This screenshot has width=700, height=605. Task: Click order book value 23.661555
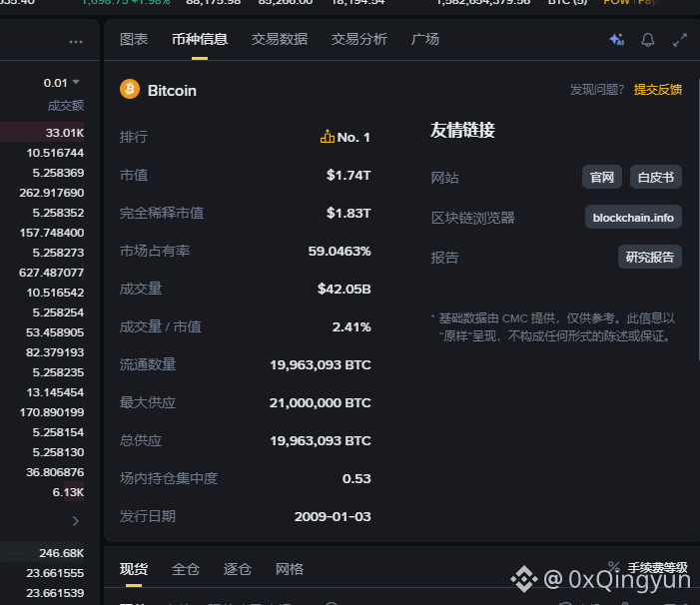tap(55, 573)
